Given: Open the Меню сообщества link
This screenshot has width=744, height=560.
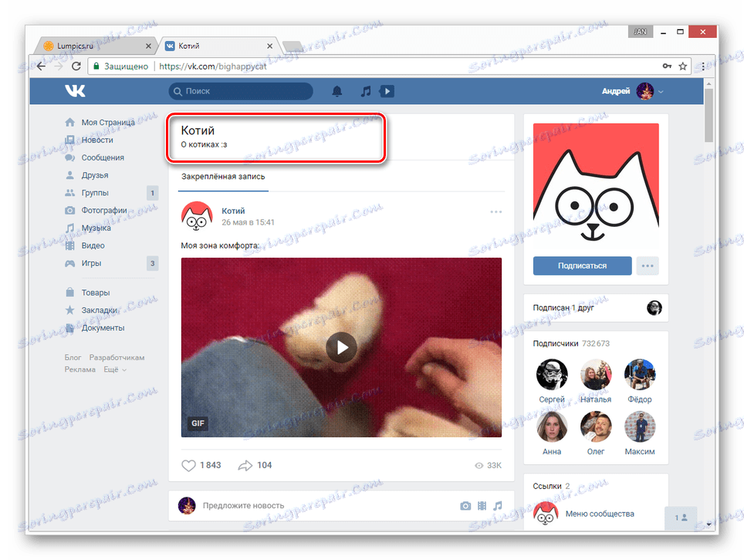Looking at the screenshot, I should tap(599, 514).
